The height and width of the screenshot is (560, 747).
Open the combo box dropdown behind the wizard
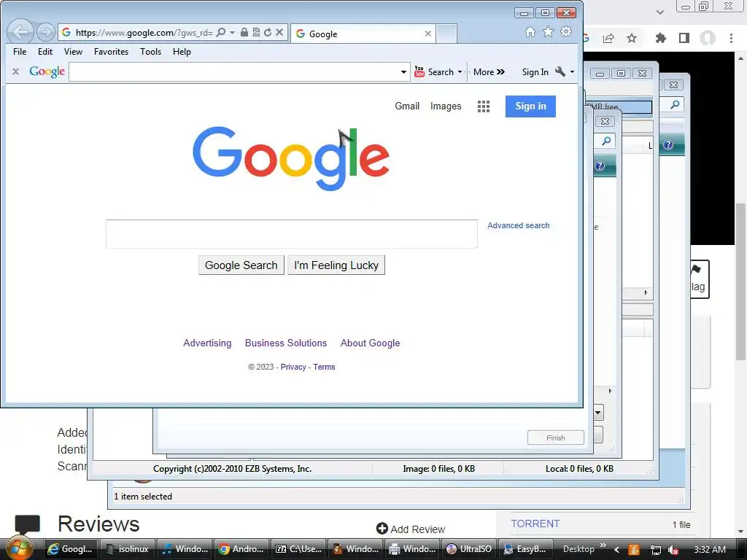[598, 413]
